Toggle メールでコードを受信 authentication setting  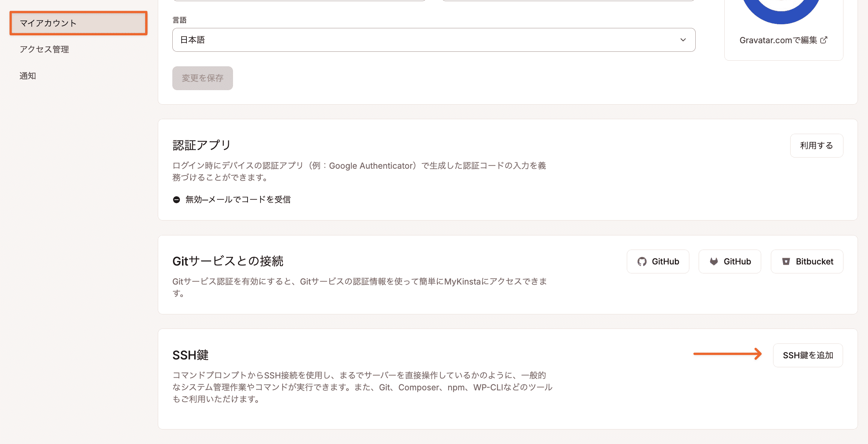[x=238, y=199]
